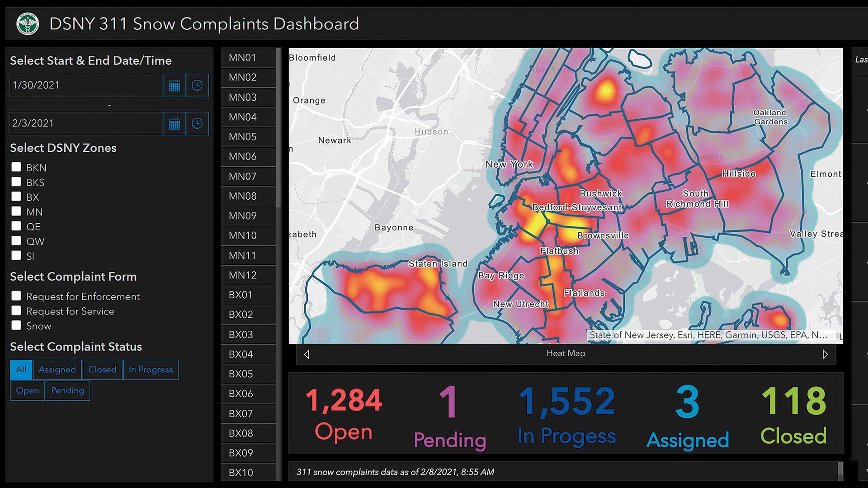Tick the Request for Enforcement checkbox
868x488 pixels.
[16, 296]
